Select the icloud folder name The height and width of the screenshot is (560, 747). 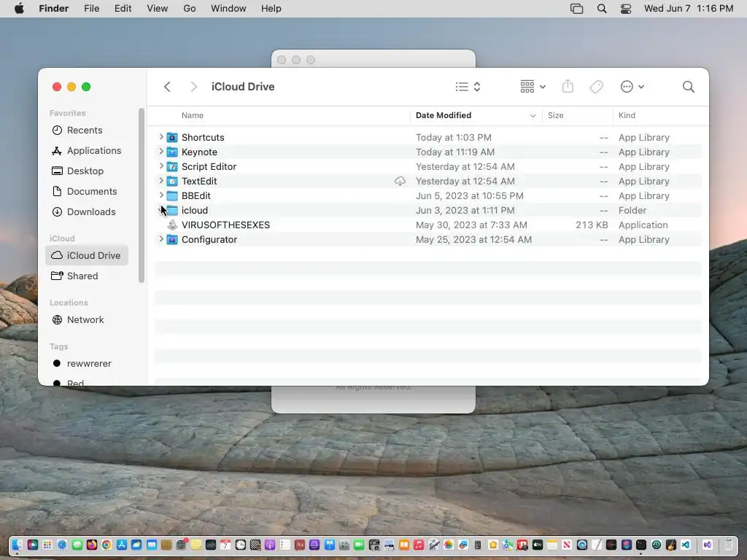coord(194,211)
